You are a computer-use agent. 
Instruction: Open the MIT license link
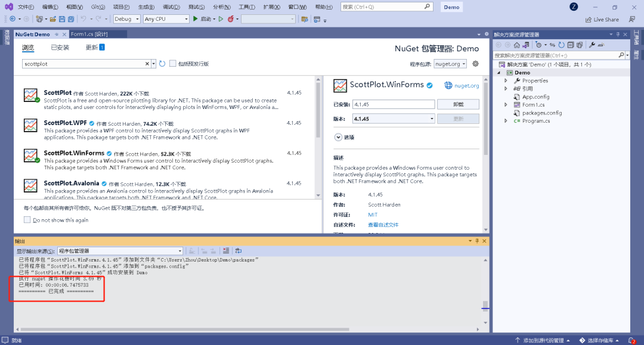373,215
